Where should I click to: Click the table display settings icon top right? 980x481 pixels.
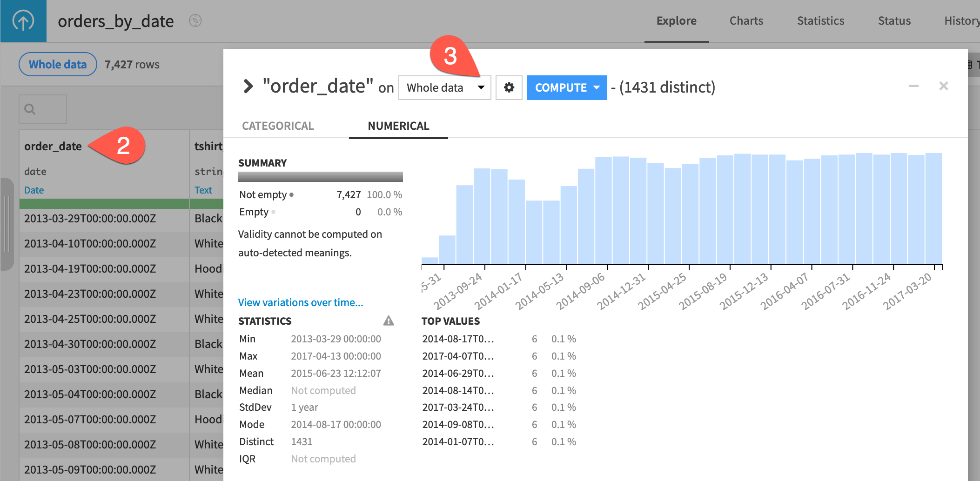point(970,65)
